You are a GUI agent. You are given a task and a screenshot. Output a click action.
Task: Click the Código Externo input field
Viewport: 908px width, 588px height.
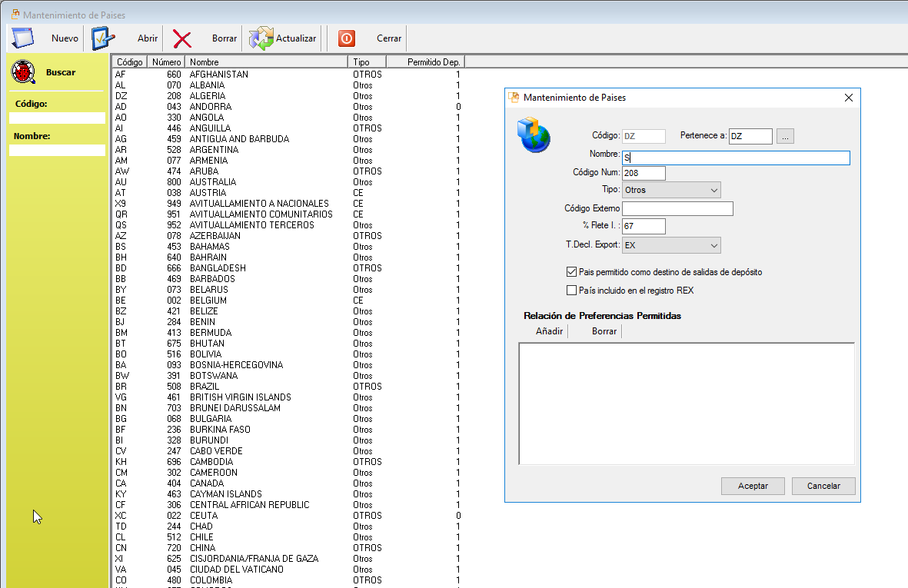click(677, 208)
